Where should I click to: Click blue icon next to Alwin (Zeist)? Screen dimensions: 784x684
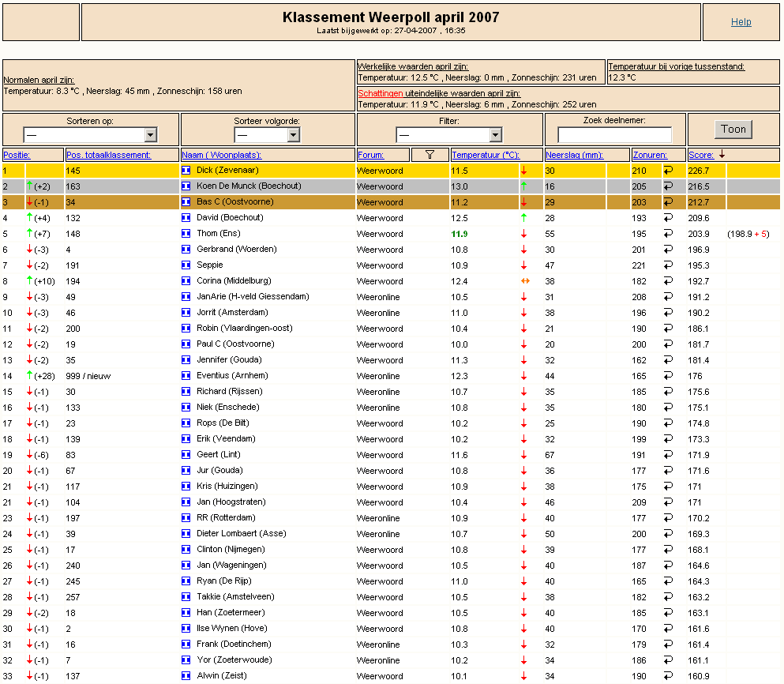[186, 675]
